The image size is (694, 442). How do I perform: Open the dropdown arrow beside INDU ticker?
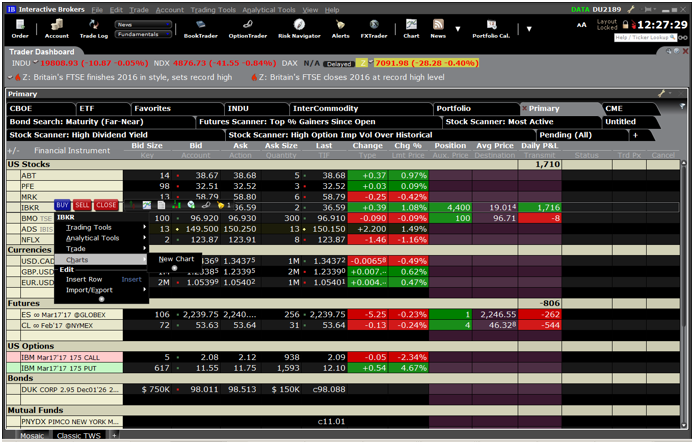coord(35,61)
